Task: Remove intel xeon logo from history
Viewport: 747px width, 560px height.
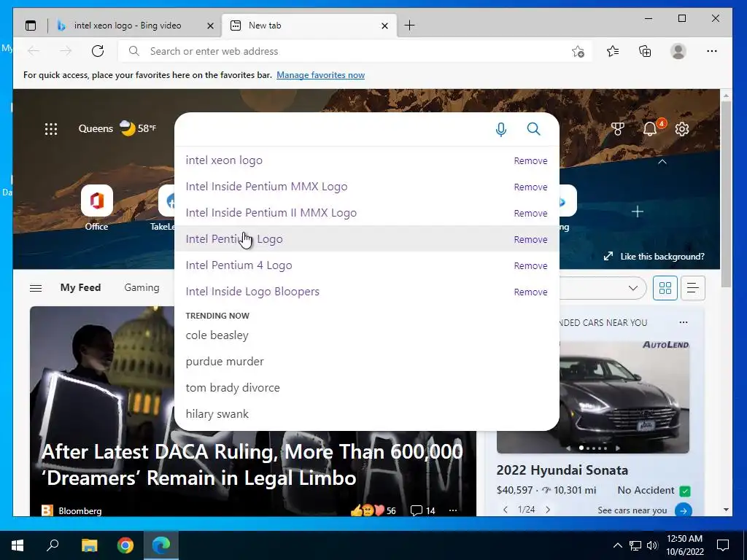Action: [x=530, y=161]
